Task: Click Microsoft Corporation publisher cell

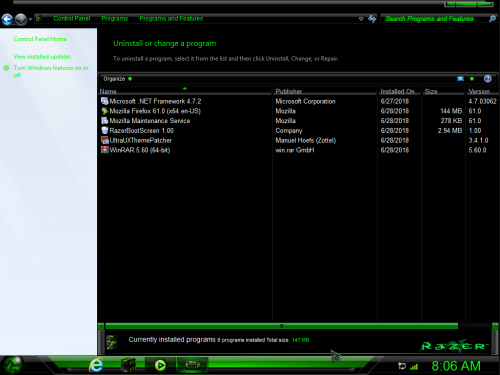Action: (305, 101)
